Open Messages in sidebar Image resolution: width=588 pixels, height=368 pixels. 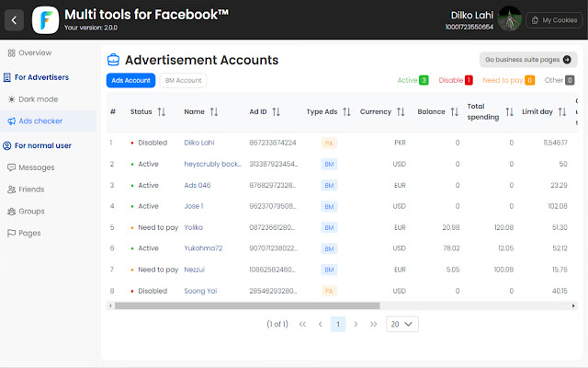[x=31, y=167]
